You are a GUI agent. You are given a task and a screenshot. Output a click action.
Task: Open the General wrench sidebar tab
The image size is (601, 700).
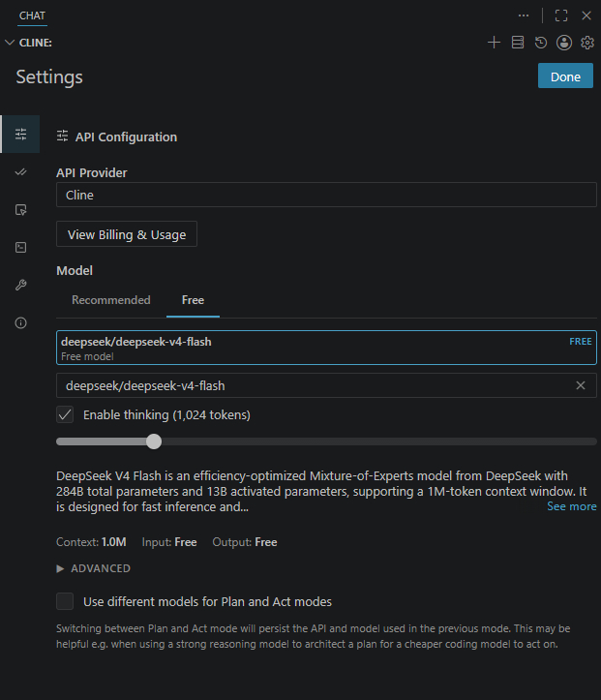click(20, 285)
